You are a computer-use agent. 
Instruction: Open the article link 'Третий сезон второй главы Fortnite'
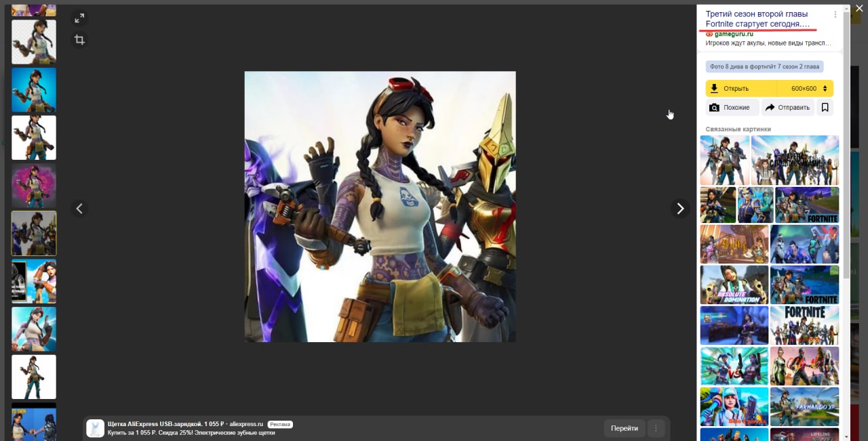(757, 19)
